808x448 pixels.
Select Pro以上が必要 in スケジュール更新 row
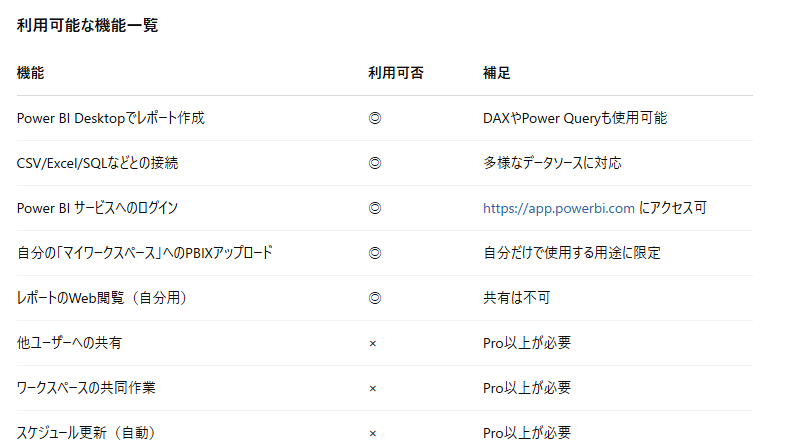(527, 433)
